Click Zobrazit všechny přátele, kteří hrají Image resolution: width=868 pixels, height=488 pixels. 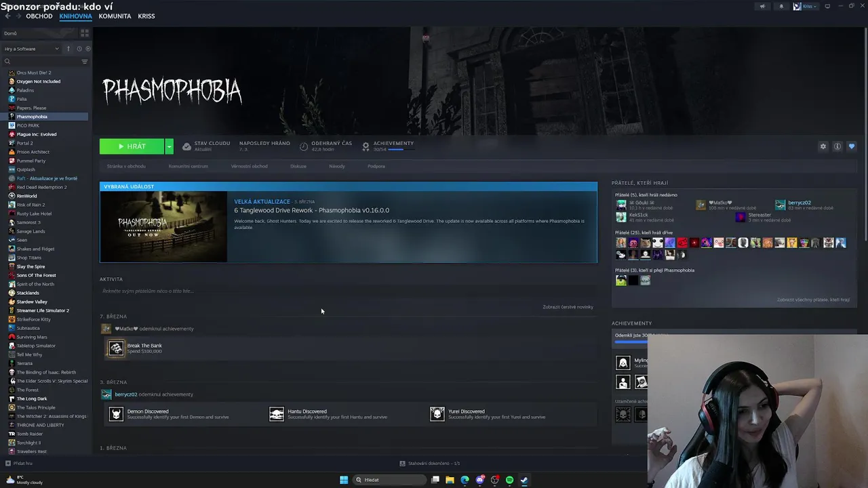(x=813, y=300)
